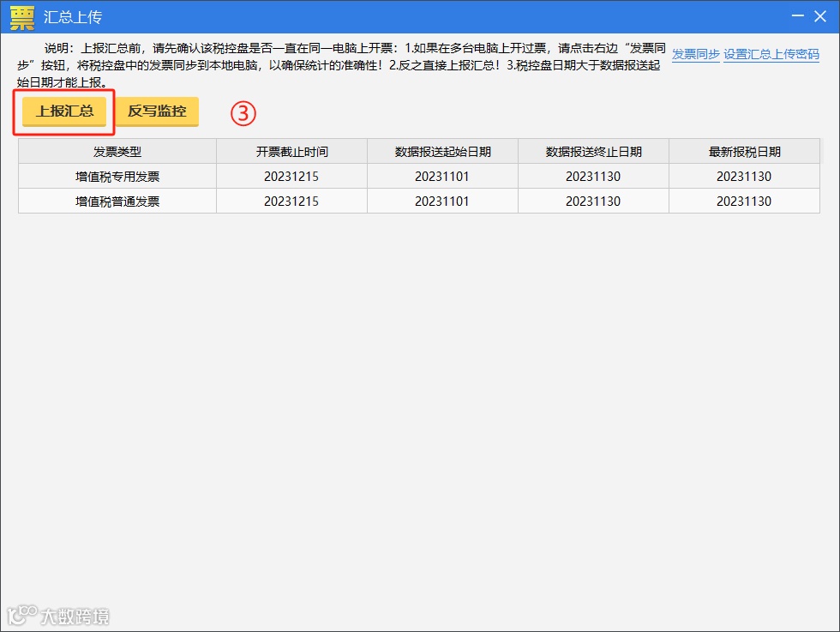Image resolution: width=840 pixels, height=632 pixels.
Task: Select the 数据报送终止日期 column header
Action: click(593, 152)
